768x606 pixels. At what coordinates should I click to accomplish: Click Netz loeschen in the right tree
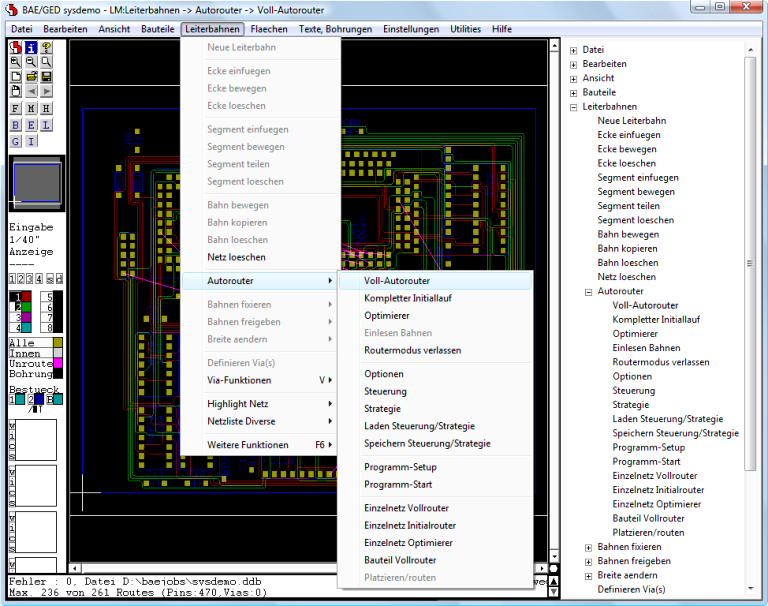(x=625, y=277)
